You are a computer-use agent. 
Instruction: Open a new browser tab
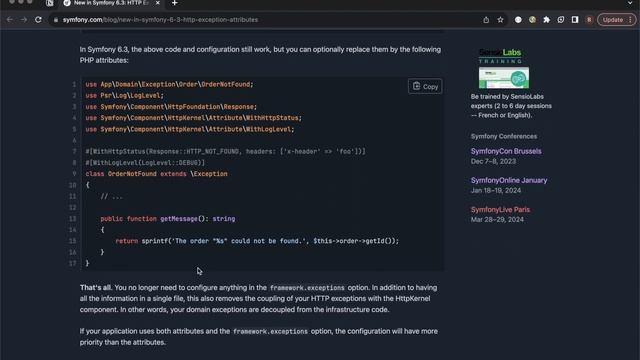click(x=174, y=3)
